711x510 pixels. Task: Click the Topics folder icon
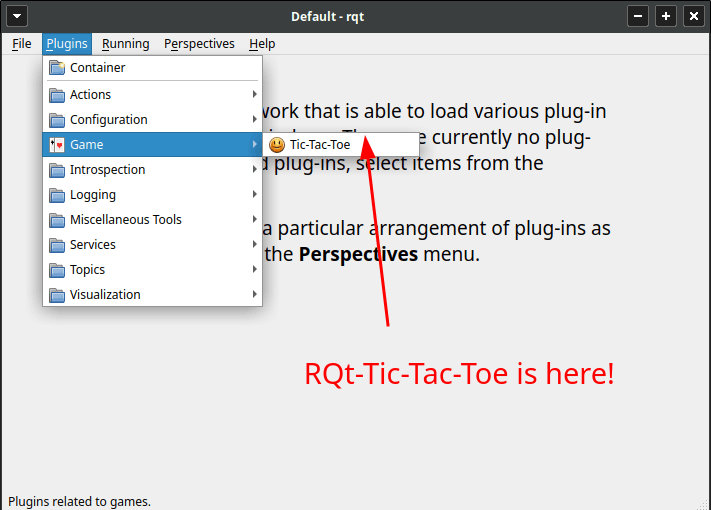57,270
